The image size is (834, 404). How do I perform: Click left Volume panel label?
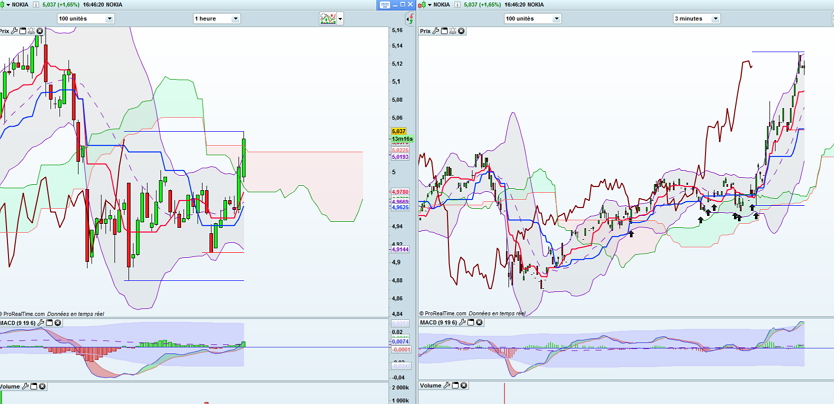coord(10,386)
